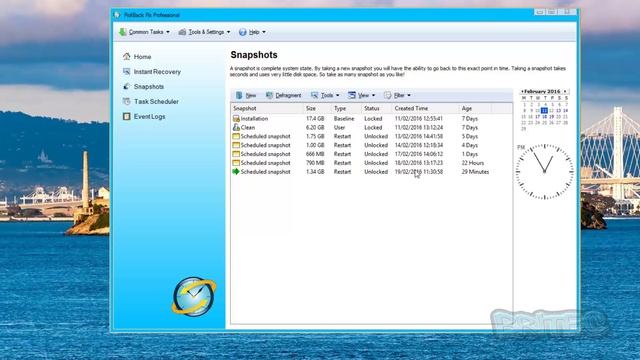Click the Snapshots sidebar icon

coord(127,87)
